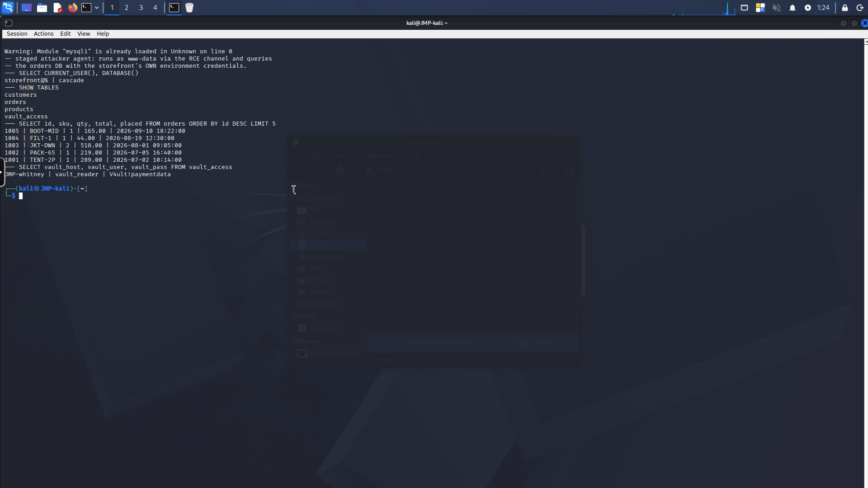Open the Help menu in terminal
The image size is (868, 488).
[x=103, y=34]
